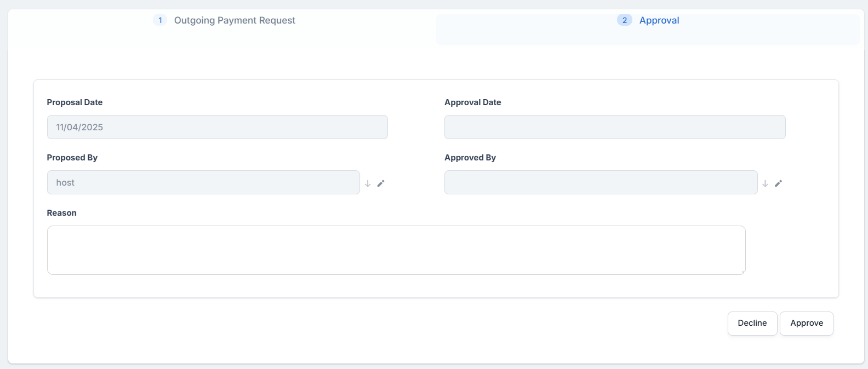Image resolution: width=868 pixels, height=369 pixels.
Task: Click the Proposal Date field showing 11/04/2025
Action: click(x=217, y=127)
